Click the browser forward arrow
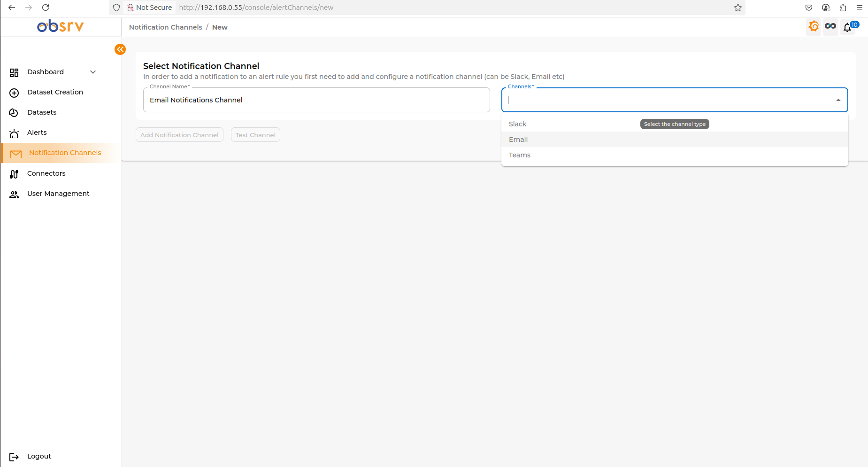Screen dimensions: 868x467 pyautogui.click(x=29, y=8)
